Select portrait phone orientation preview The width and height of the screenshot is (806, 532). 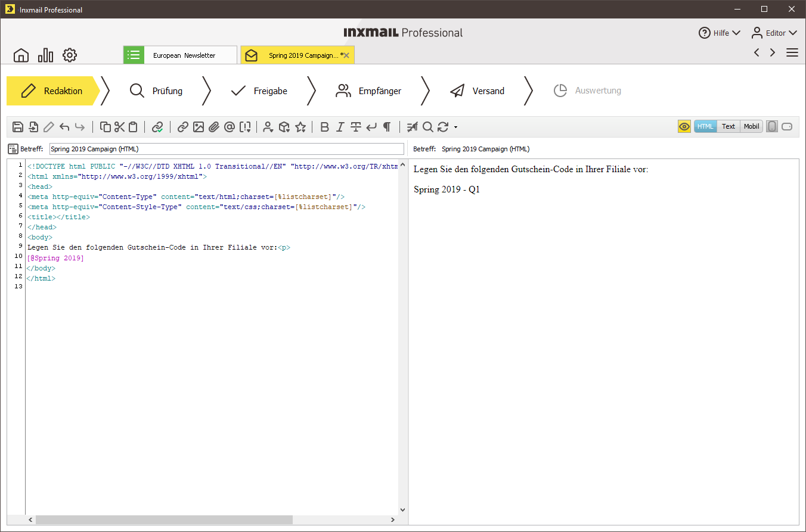click(772, 126)
